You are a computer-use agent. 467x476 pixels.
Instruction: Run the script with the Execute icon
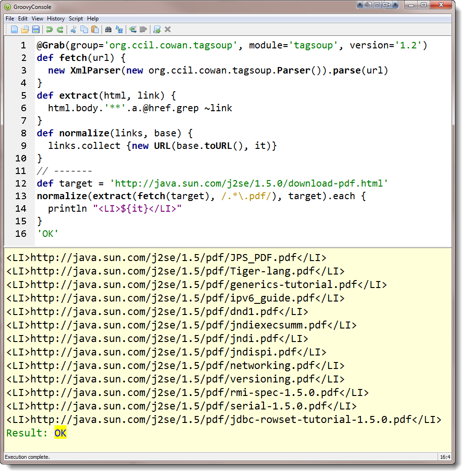(157, 29)
